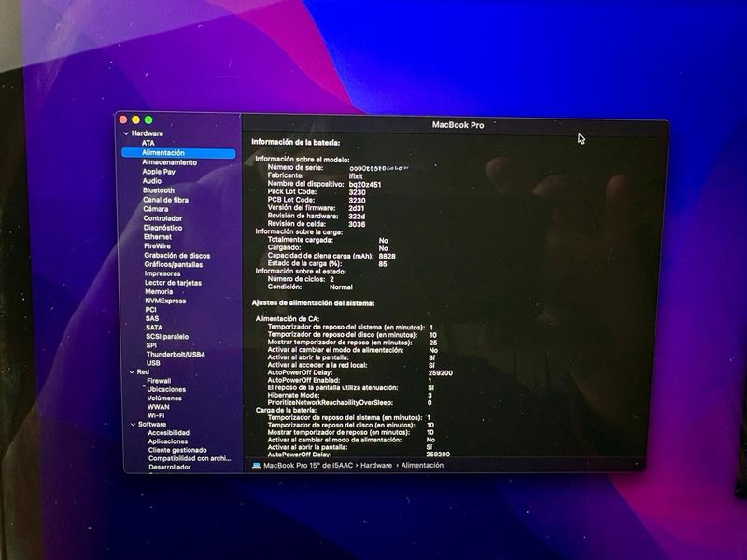This screenshot has width=747, height=560.
Task: Collapse the Software section chevron
Action: (133, 425)
